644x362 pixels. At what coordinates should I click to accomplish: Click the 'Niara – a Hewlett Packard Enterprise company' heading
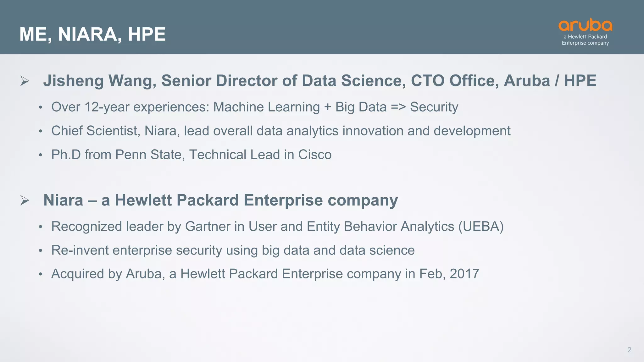click(220, 200)
